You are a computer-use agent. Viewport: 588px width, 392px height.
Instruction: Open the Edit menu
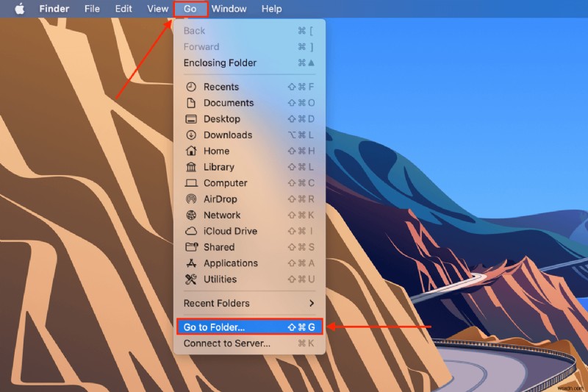pyautogui.click(x=123, y=9)
